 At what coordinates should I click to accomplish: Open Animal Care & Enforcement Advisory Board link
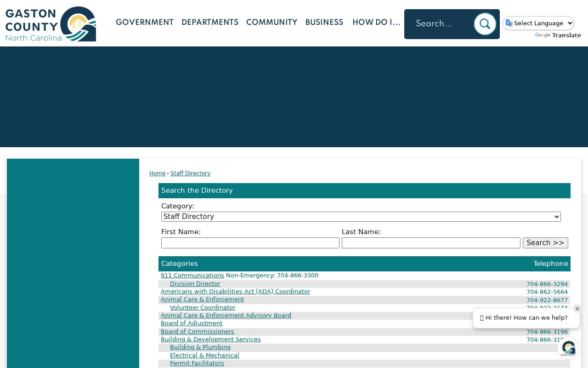[x=226, y=316]
